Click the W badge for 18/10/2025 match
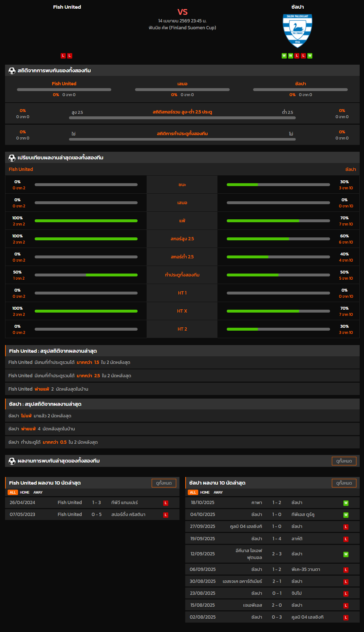The height and width of the screenshot is (632, 364). tap(346, 503)
